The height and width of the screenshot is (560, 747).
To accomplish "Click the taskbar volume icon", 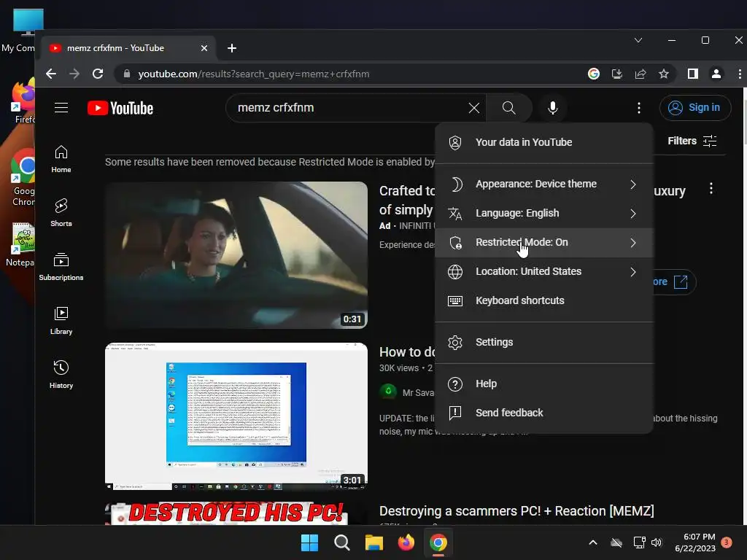I will (657, 542).
